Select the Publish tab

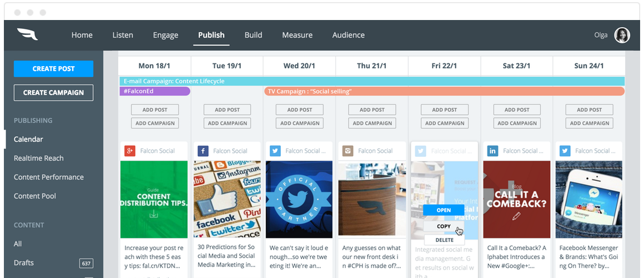[211, 36]
